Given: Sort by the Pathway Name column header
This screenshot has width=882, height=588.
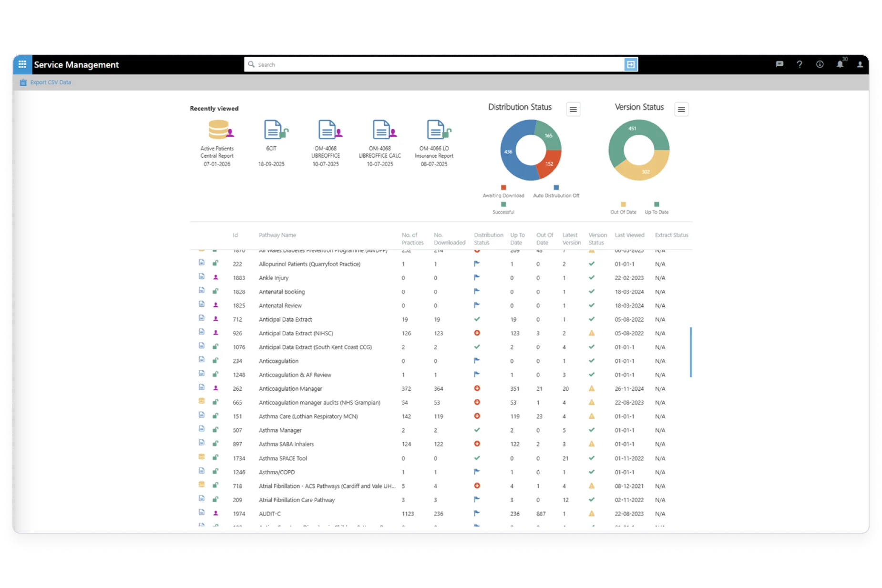Looking at the screenshot, I should point(277,235).
